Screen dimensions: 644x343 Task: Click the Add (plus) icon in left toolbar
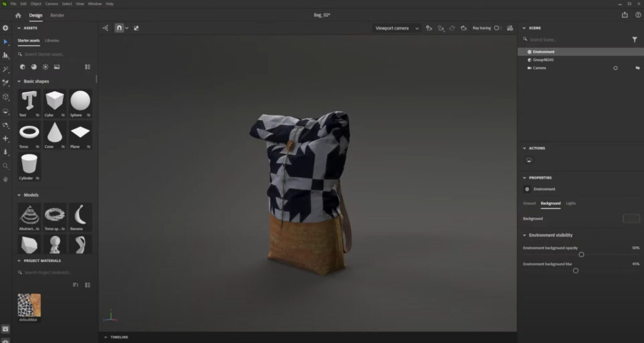pos(5,28)
